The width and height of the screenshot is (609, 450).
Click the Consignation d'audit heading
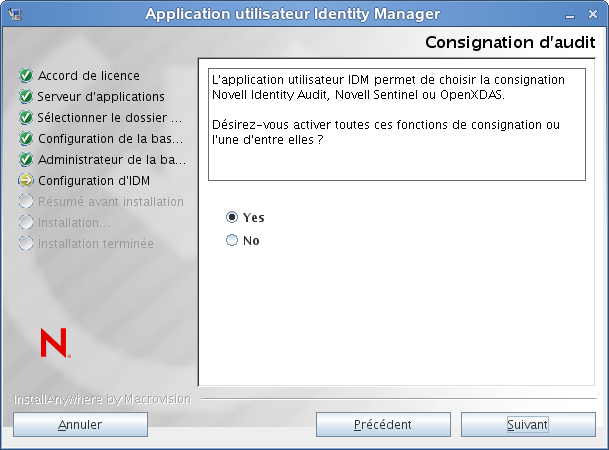(510, 43)
